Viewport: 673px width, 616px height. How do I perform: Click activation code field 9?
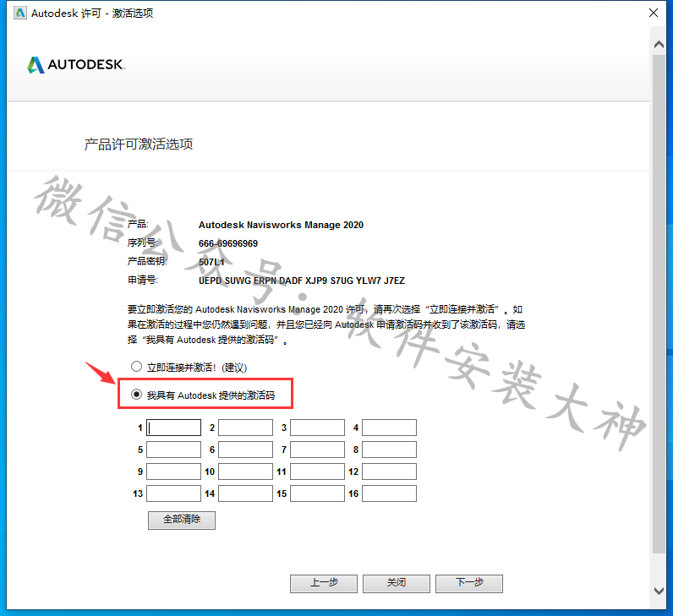point(174,472)
